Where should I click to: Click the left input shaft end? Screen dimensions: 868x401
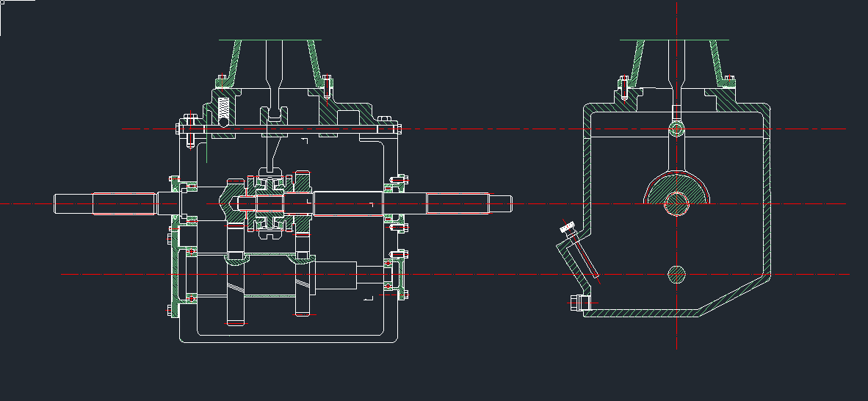click(73, 203)
